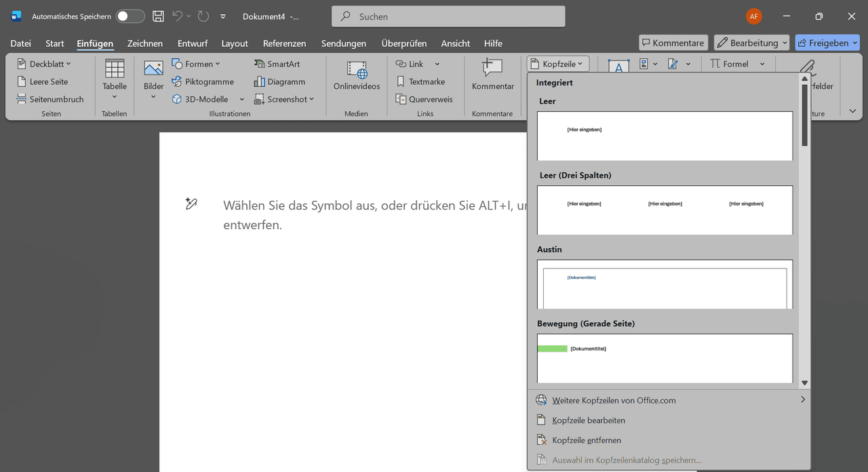Click the Kommentare button
Screen dimensions: 868x472
click(x=673, y=43)
